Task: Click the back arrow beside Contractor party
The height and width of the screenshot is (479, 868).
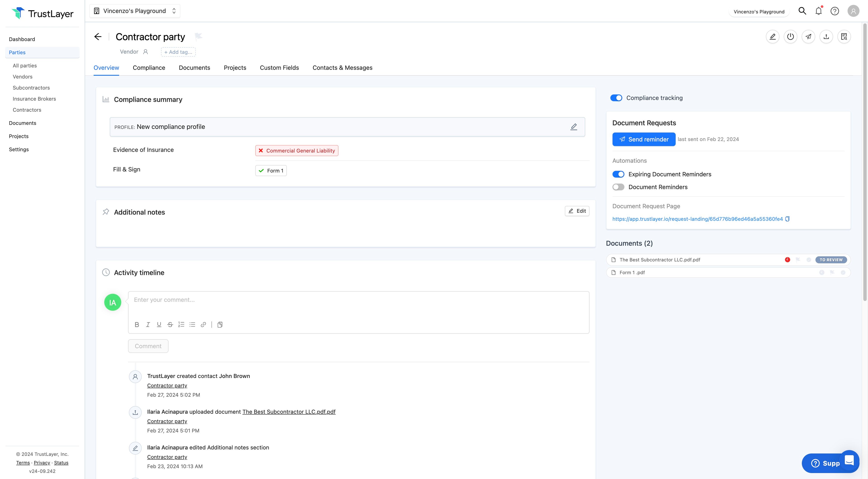Action: 98,37
